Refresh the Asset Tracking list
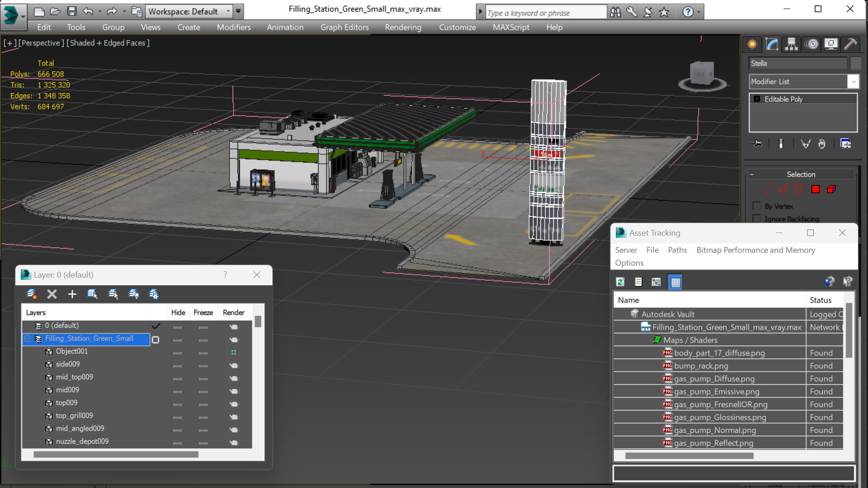Screen dimensions: 868x488 tap(620, 282)
